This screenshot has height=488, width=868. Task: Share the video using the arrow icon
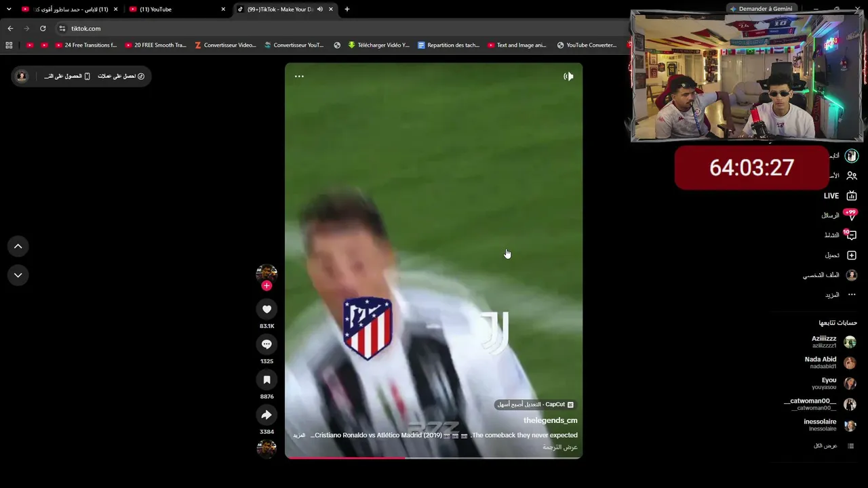pos(267,415)
